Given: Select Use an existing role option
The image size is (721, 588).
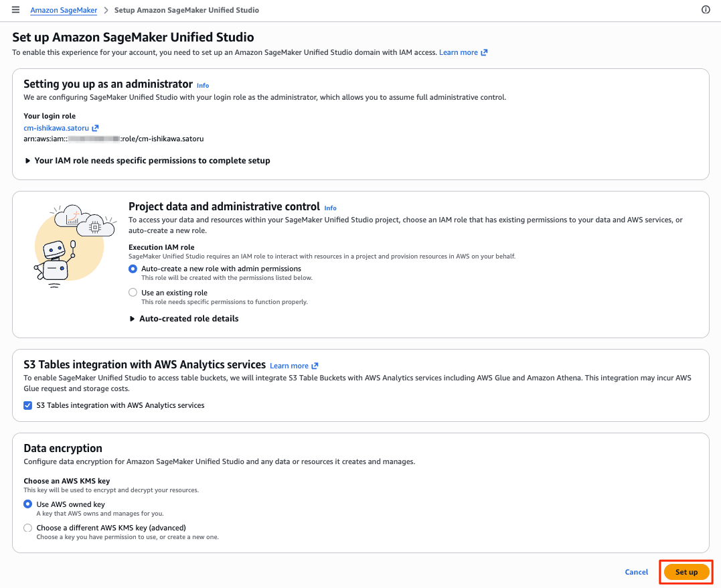Looking at the screenshot, I should [x=133, y=293].
